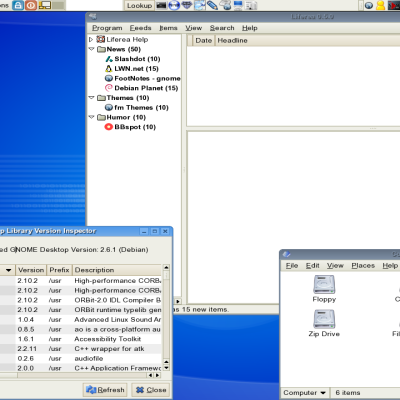Select the "Advanced Linux Sound" row
This screenshot has height=400, width=400.
81,320
